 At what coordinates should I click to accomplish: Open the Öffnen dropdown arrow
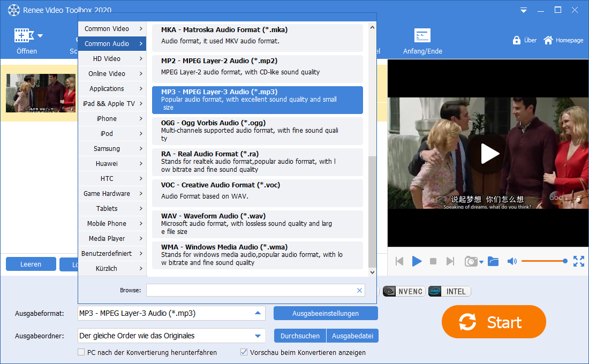tap(40, 36)
